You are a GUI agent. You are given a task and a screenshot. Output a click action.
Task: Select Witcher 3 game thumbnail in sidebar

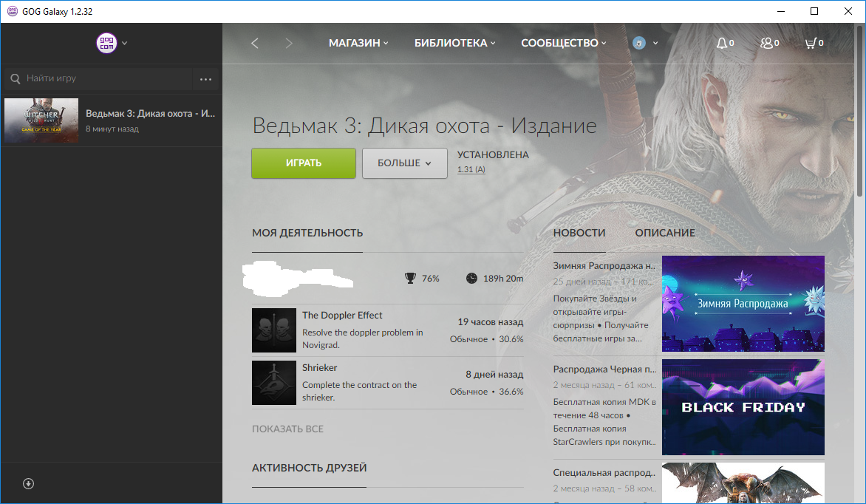click(41, 120)
